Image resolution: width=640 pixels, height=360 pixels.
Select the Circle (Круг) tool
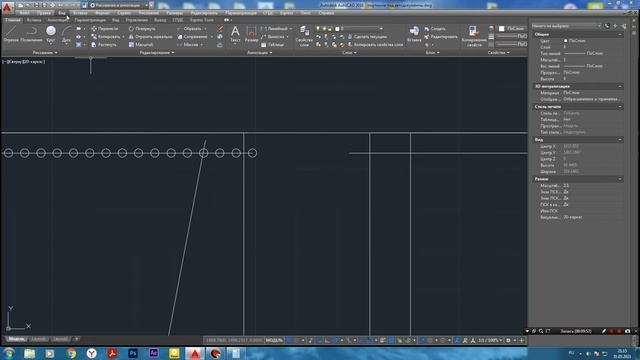51,33
